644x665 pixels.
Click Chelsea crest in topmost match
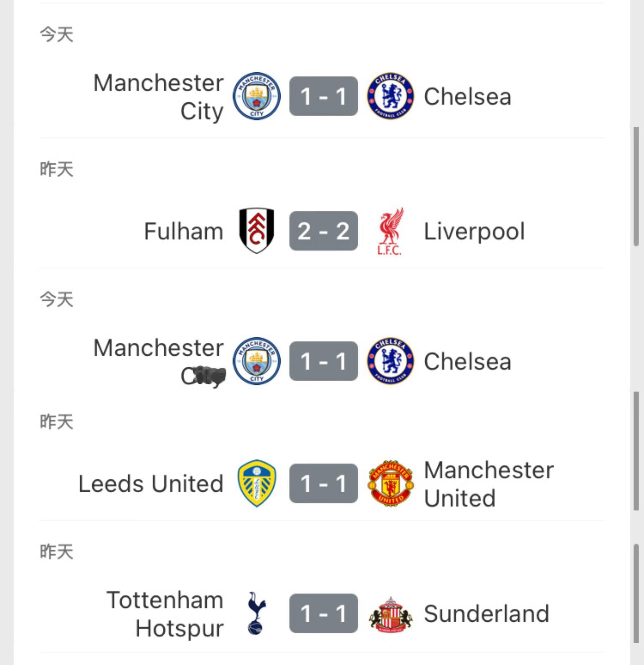pos(390,96)
